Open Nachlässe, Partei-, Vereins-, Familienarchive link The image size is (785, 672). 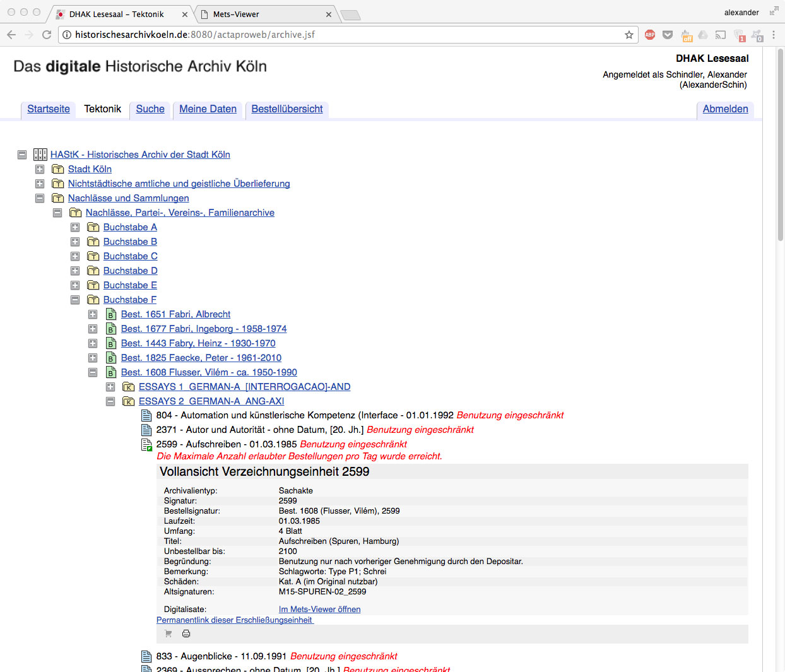[x=180, y=213]
